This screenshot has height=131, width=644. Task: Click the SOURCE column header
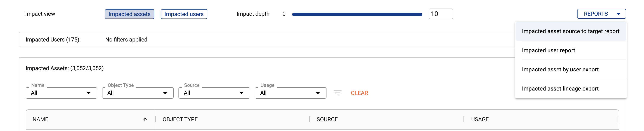[327, 119]
